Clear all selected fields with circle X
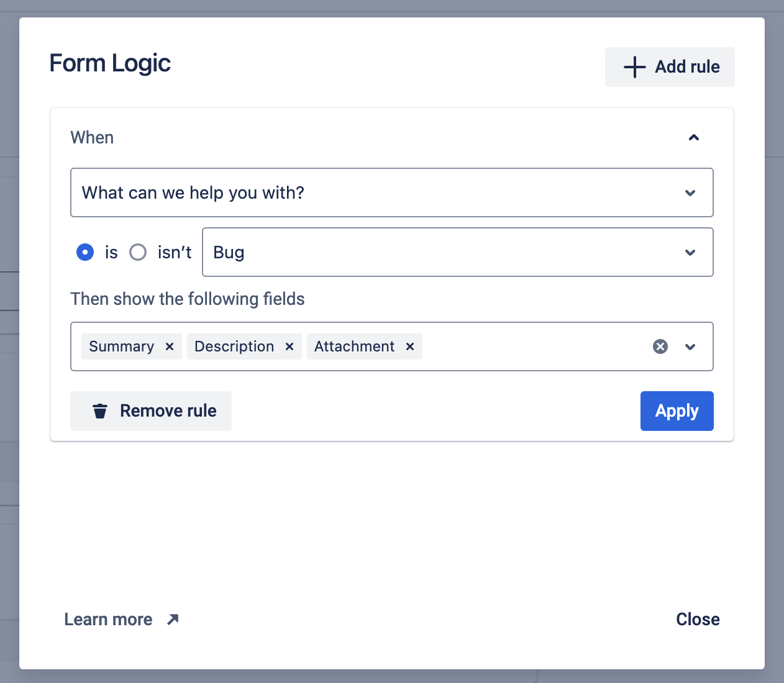784x683 pixels. coord(660,346)
